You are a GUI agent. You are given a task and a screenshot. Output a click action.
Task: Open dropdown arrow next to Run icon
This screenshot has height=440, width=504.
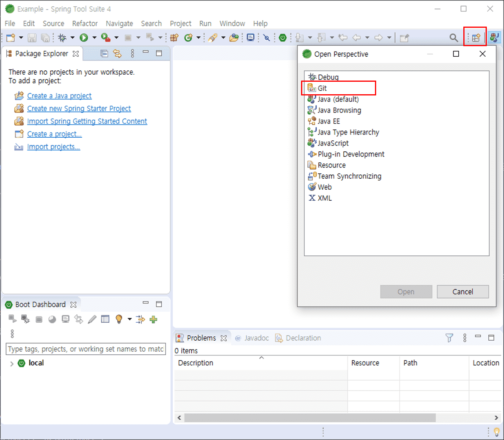pos(94,38)
